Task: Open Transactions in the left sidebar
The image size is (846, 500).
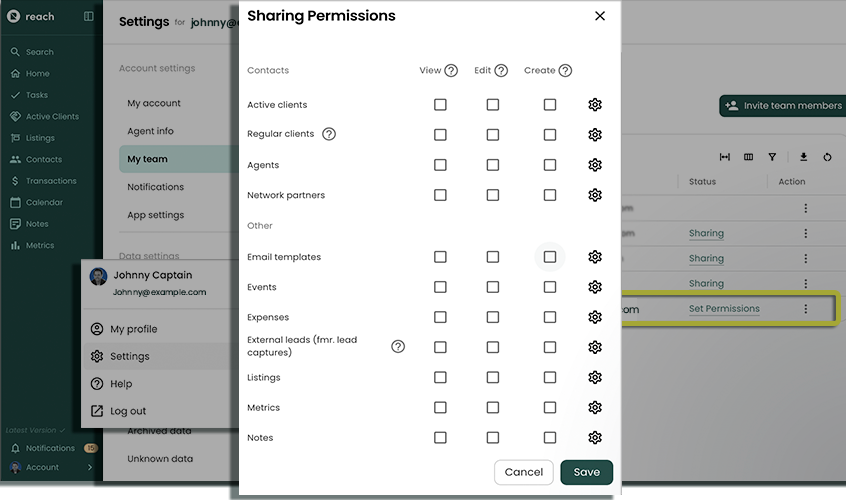Action: pyautogui.click(x=50, y=181)
